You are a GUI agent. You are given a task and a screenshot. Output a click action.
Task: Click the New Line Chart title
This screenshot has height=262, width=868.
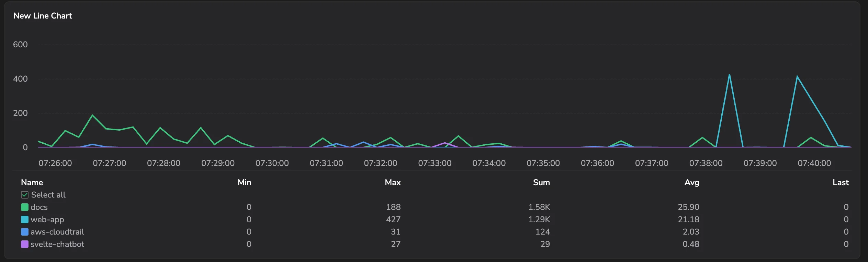43,16
